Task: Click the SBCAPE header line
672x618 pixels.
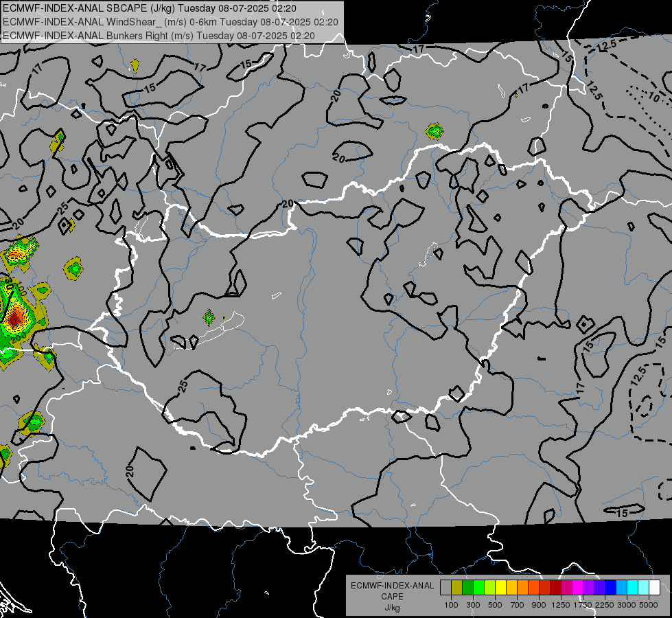Action: pos(149,8)
